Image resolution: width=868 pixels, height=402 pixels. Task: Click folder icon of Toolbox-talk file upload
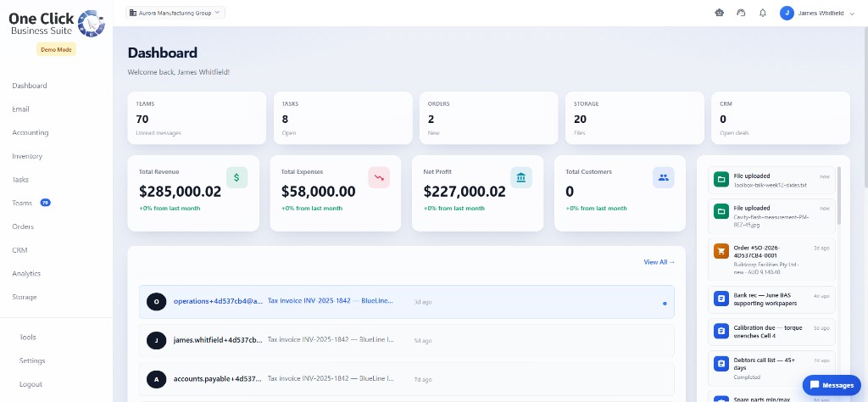pyautogui.click(x=721, y=180)
